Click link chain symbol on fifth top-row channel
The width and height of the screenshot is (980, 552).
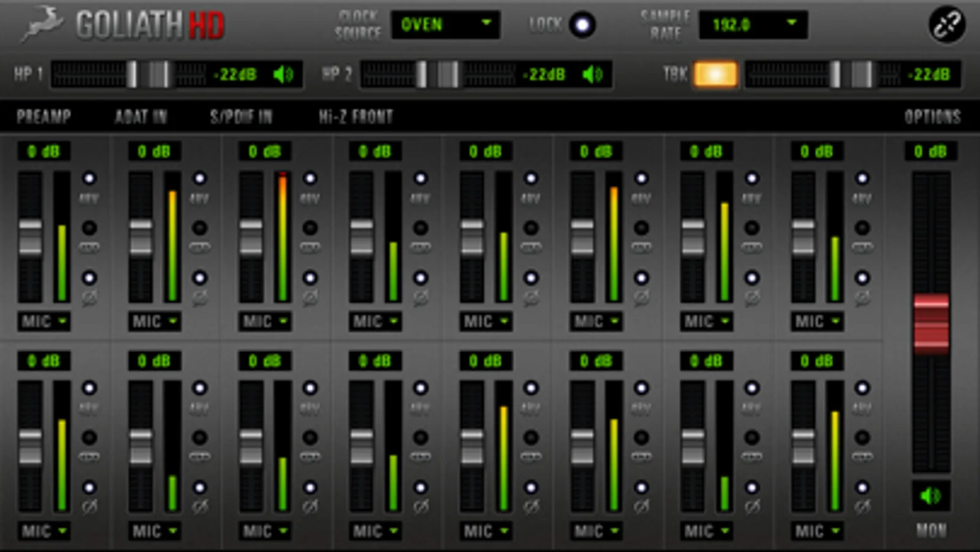point(531,248)
